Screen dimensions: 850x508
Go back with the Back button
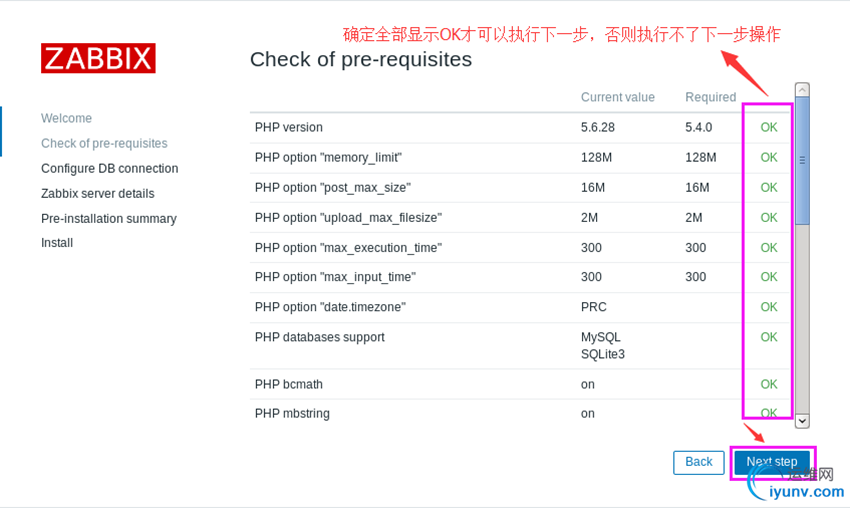point(698,462)
